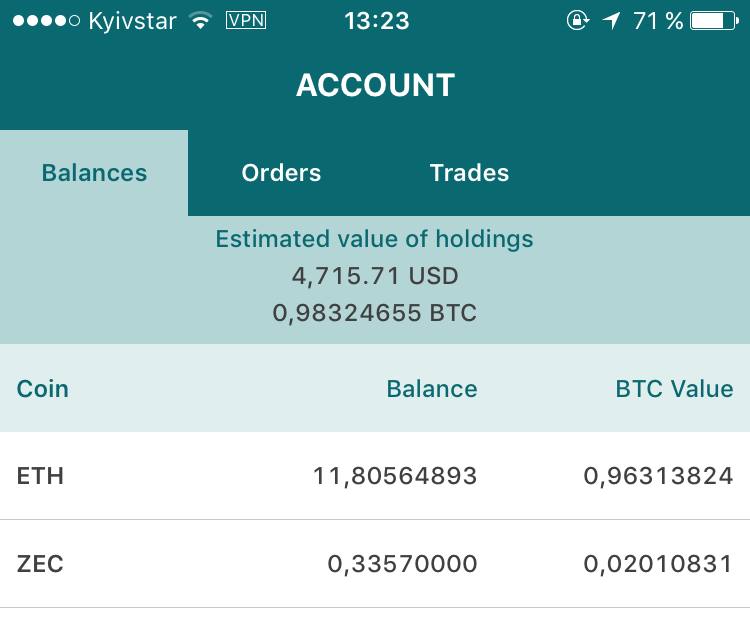Tap the 0,98324655 BTC total value
This screenshot has width=750, height=626.
pos(375,313)
